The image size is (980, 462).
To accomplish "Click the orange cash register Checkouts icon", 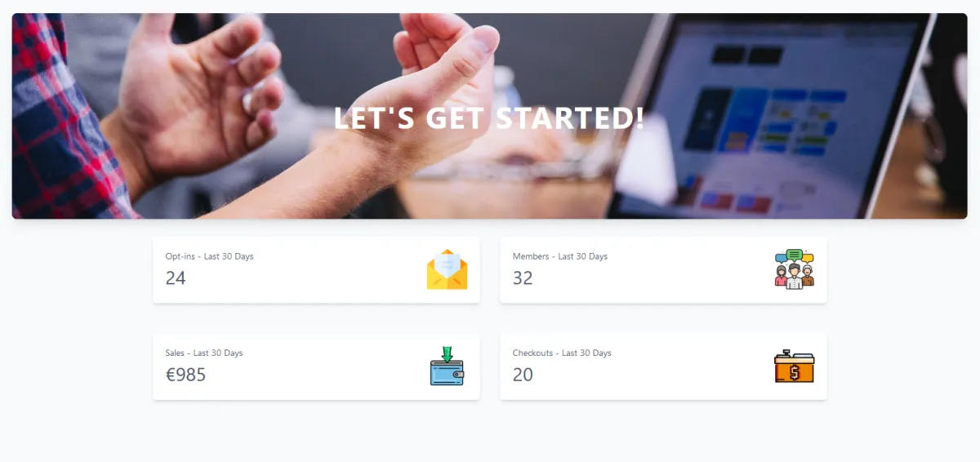I will click(794, 366).
